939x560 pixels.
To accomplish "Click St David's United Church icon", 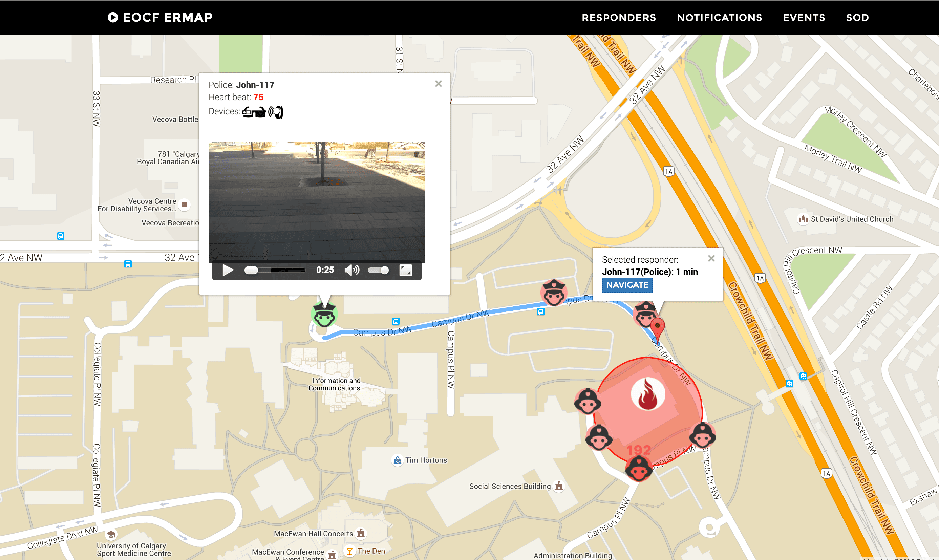I will [x=803, y=219].
